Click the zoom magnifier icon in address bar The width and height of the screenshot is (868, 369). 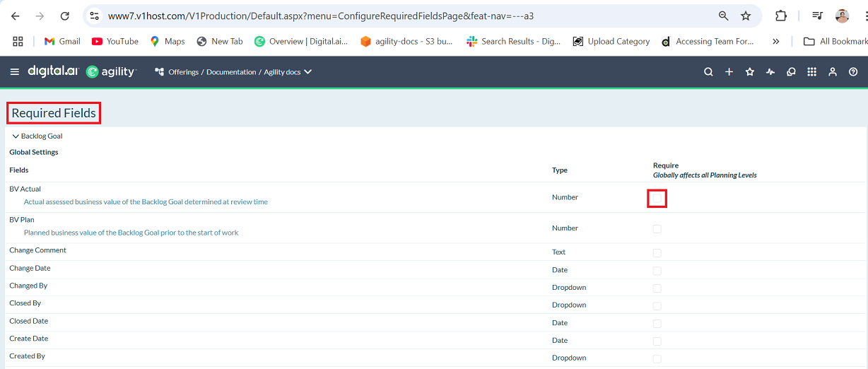pyautogui.click(x=723, y=16)
